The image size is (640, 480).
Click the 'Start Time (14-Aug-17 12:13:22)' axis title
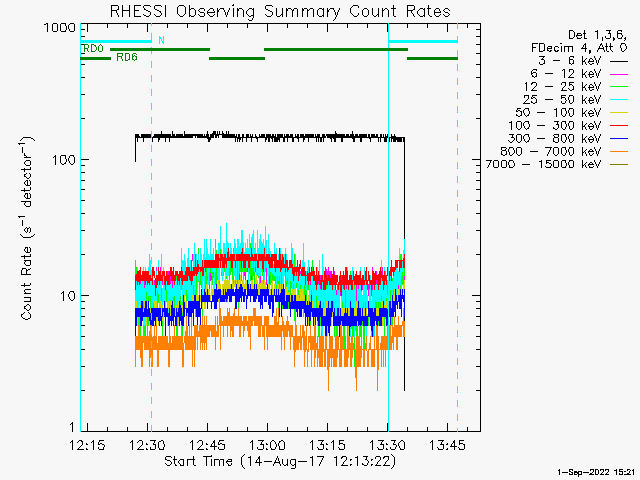(280, 462)
